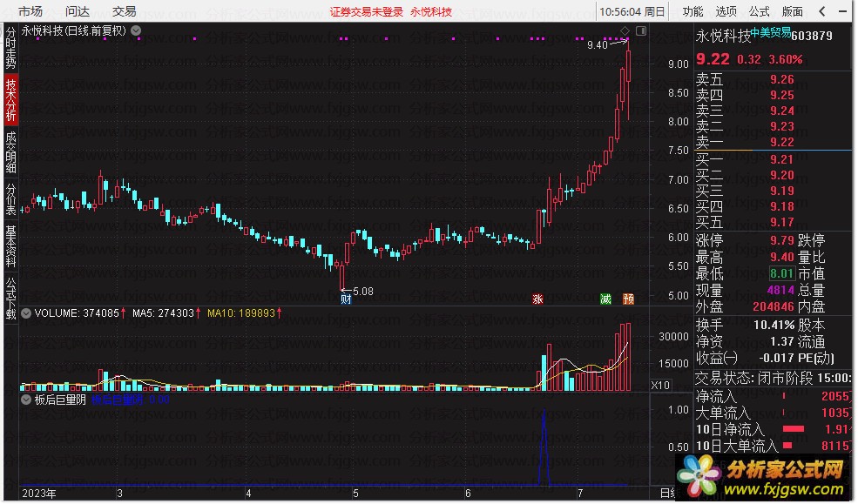This screenshot has height=504, width=858.
Task: Click the 永悦科技 stock name in quote panel
Action: coord(723,36)
